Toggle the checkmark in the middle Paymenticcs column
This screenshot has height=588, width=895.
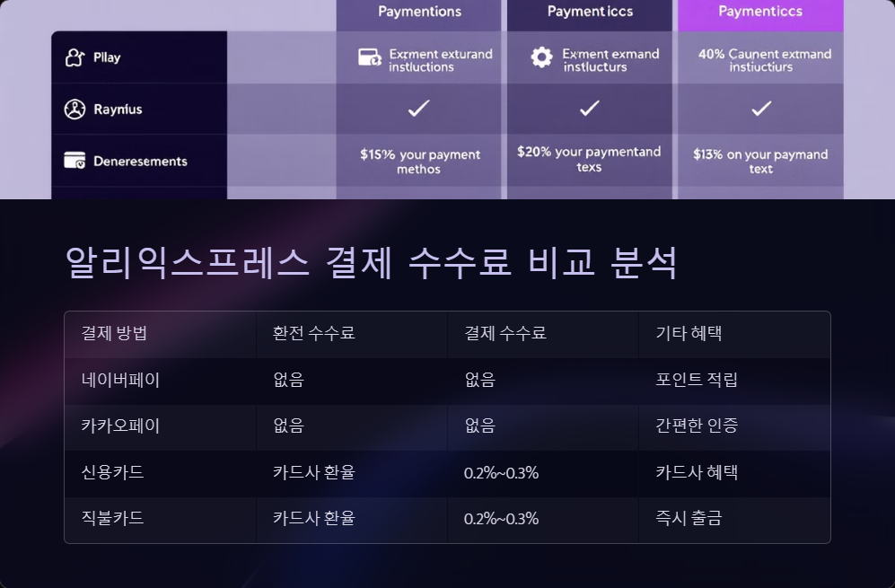click(589, 109)
